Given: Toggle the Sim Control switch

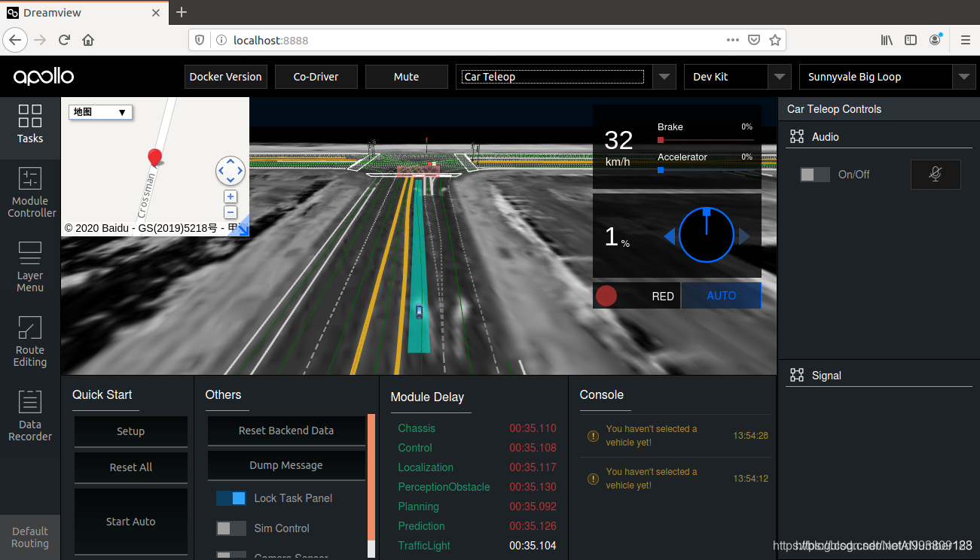Looking at the screenshot, I should point(230,528).
